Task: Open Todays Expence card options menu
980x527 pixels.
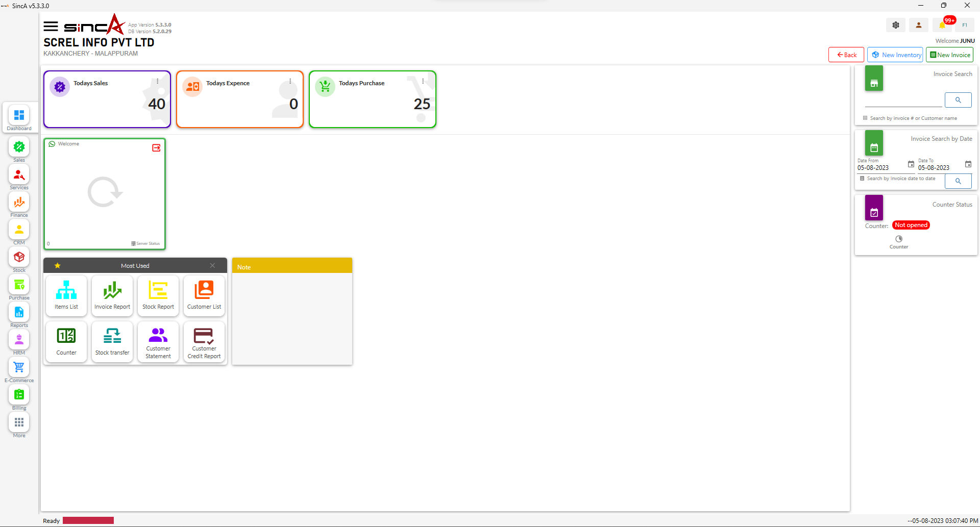Action: click(290, 81)
